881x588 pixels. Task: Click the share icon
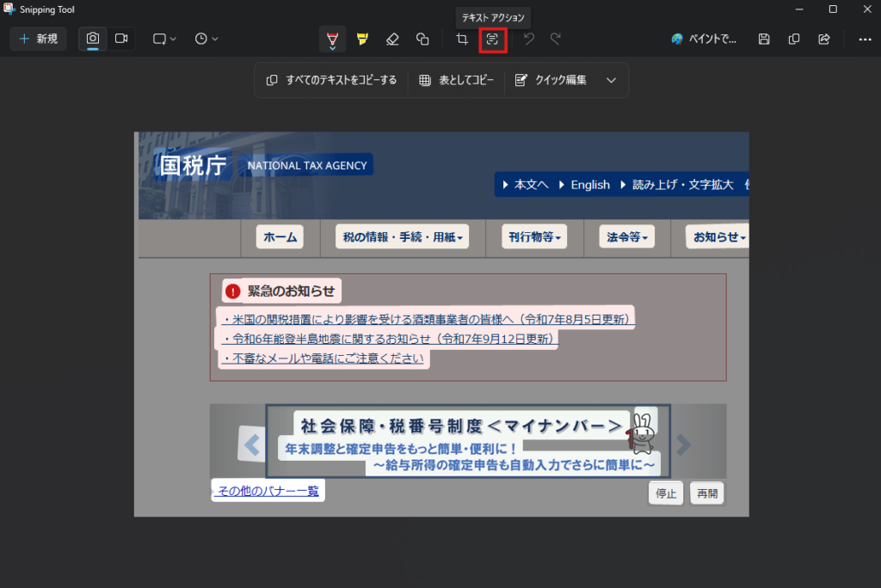(823, 39)
